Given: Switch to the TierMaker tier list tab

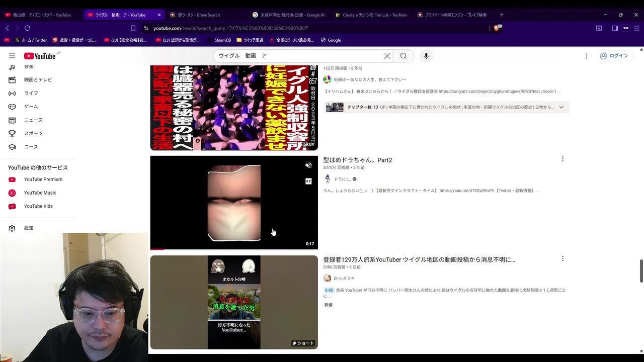Looking at the screenshot, I should coord(371,15).
